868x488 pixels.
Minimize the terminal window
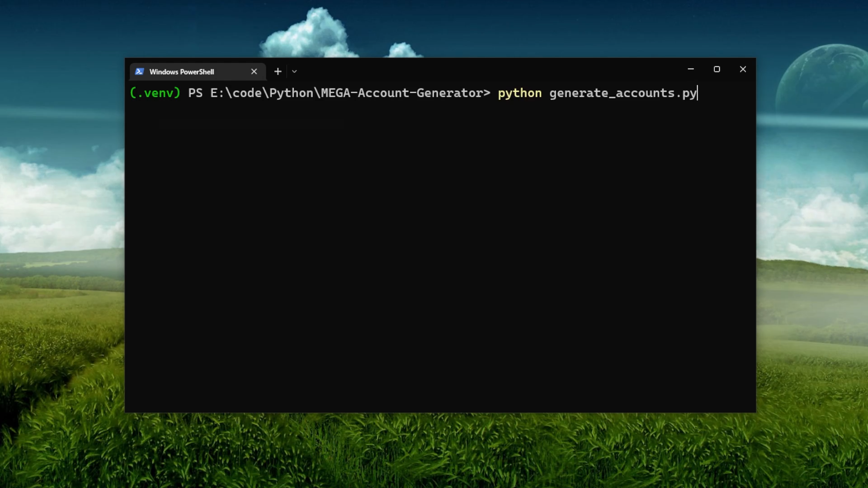(x=690, y=69)
